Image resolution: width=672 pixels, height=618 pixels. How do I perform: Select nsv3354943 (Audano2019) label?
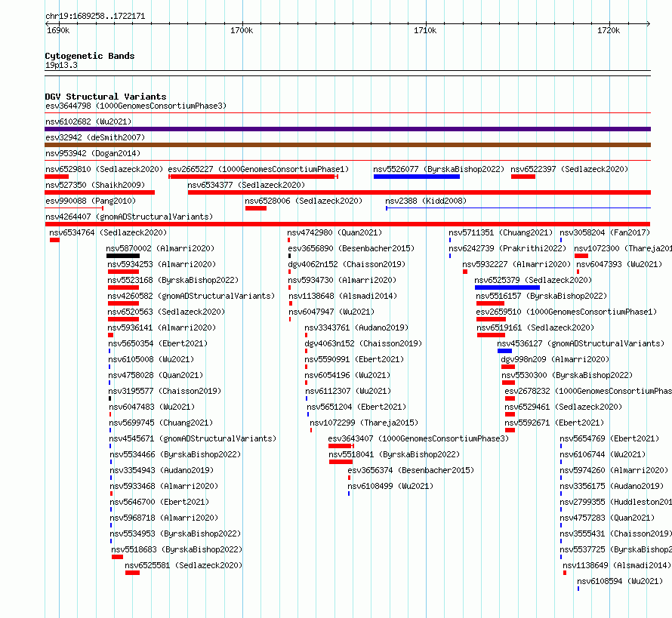point(162,470)
